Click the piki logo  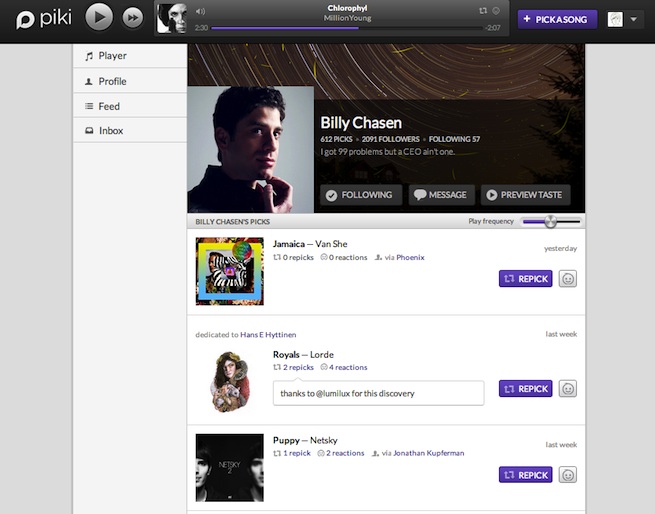tap(43, 19)
